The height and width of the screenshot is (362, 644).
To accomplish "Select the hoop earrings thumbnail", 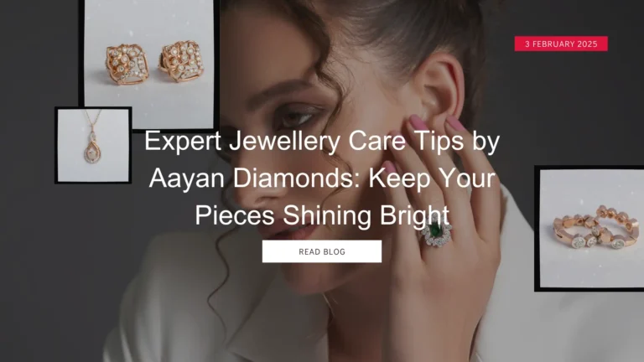I will [590, 228].
